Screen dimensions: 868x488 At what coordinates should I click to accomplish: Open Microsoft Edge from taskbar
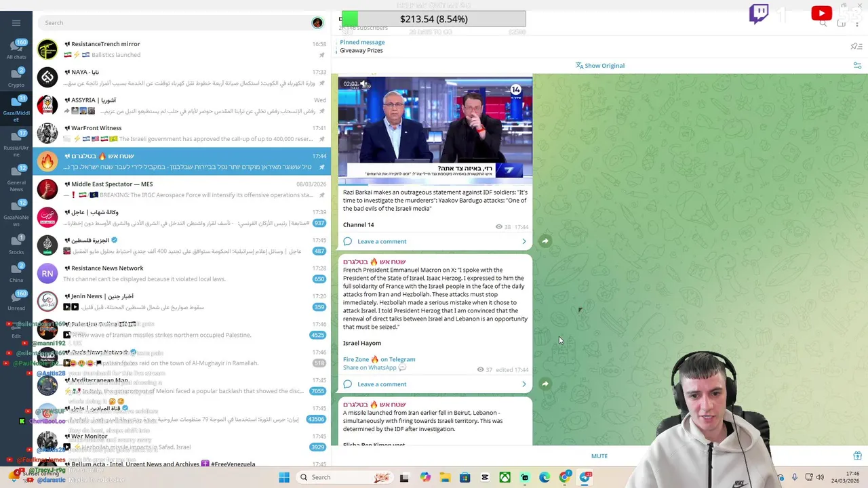point(545,477)
